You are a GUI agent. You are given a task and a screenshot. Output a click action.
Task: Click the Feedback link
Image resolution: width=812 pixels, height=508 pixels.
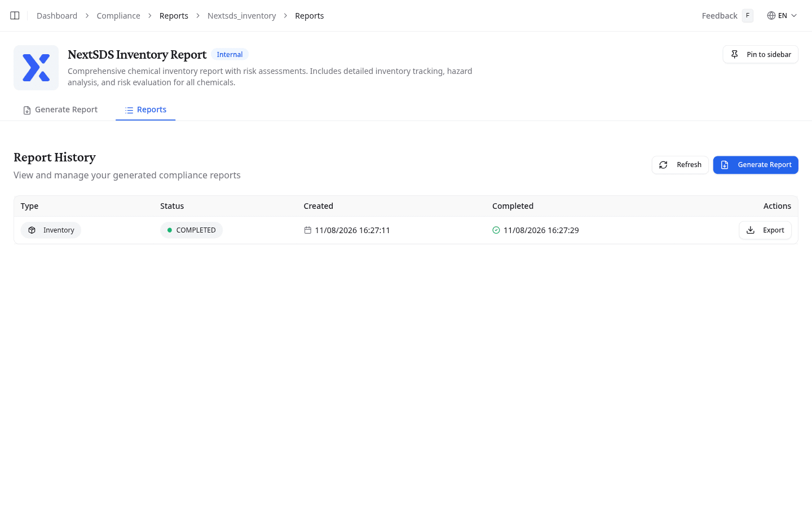pos(720,16)
